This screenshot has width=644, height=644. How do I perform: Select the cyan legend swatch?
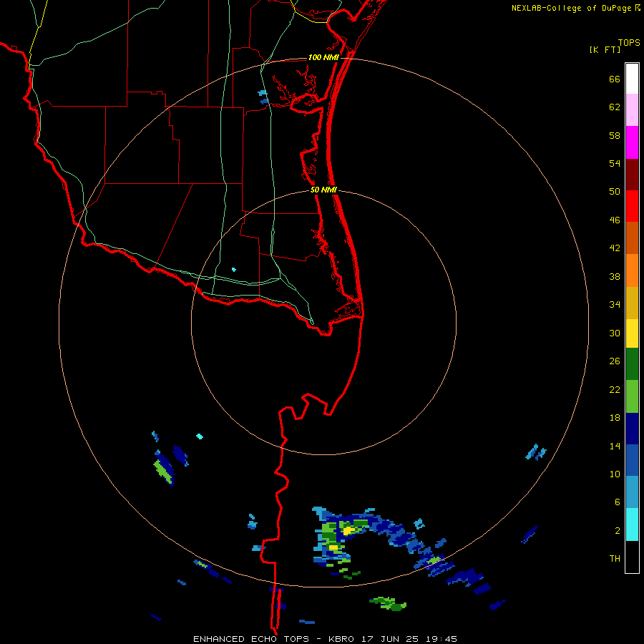pyautogui.click(x=632, y=525)
